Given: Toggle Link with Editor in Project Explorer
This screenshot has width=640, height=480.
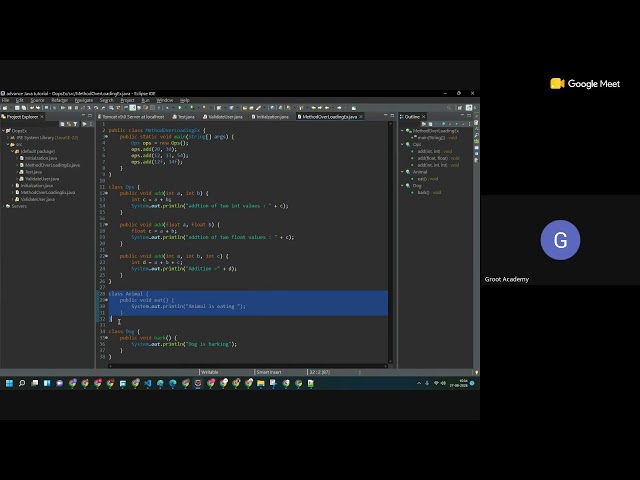Looking at the screenshot, I should point(69,124).
